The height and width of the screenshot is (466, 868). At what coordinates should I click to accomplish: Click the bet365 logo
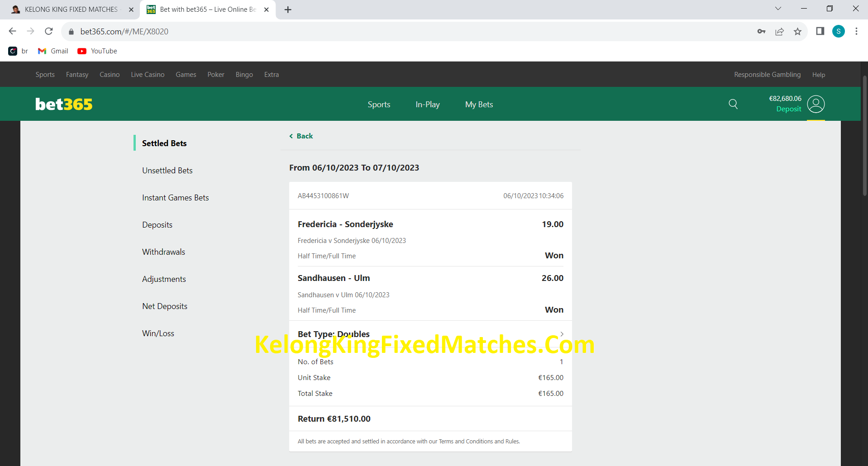point(64,104)
